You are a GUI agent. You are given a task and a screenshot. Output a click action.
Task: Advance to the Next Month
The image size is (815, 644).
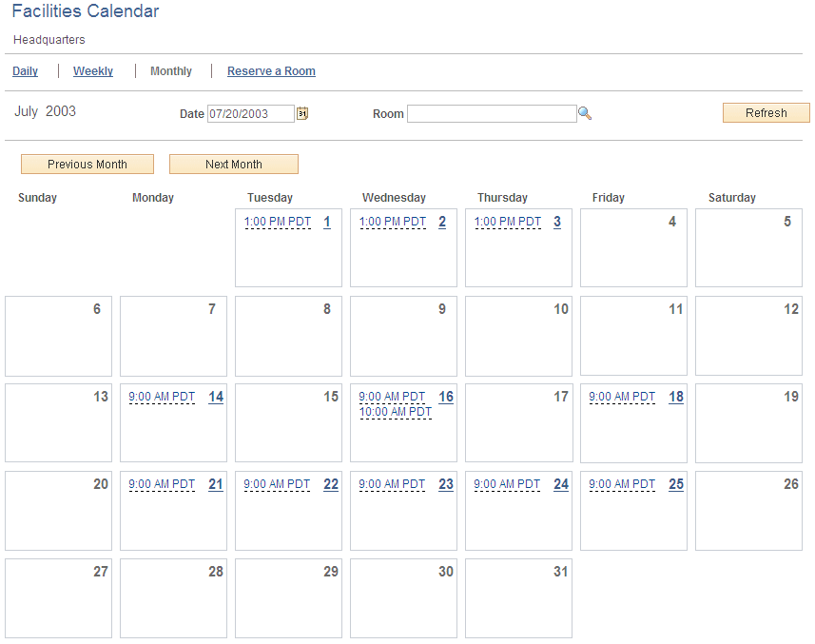(x=233, y=164)
